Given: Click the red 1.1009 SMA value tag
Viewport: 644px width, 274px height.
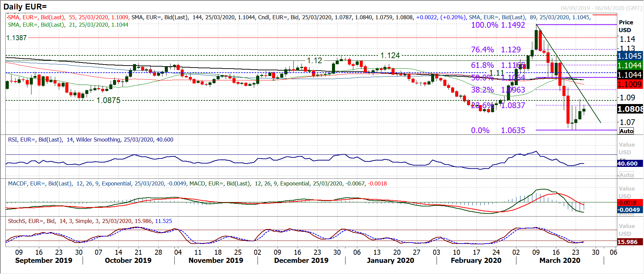Looking at the screenshot, I should pos(630,84).
